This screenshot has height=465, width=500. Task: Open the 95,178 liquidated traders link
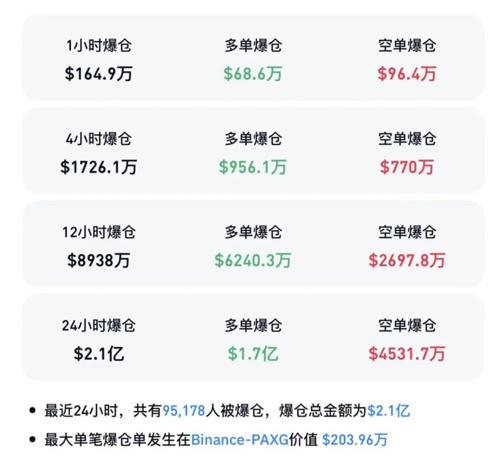[x=184, y=410]
